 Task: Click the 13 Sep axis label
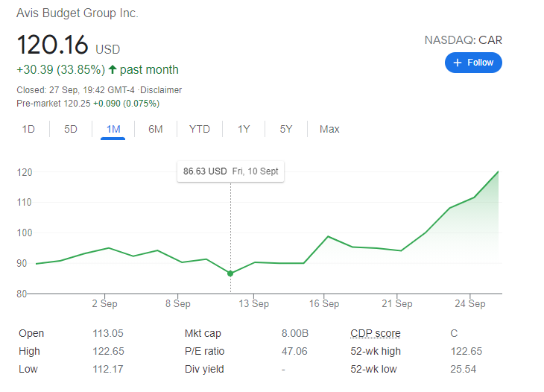pos(253,304)
